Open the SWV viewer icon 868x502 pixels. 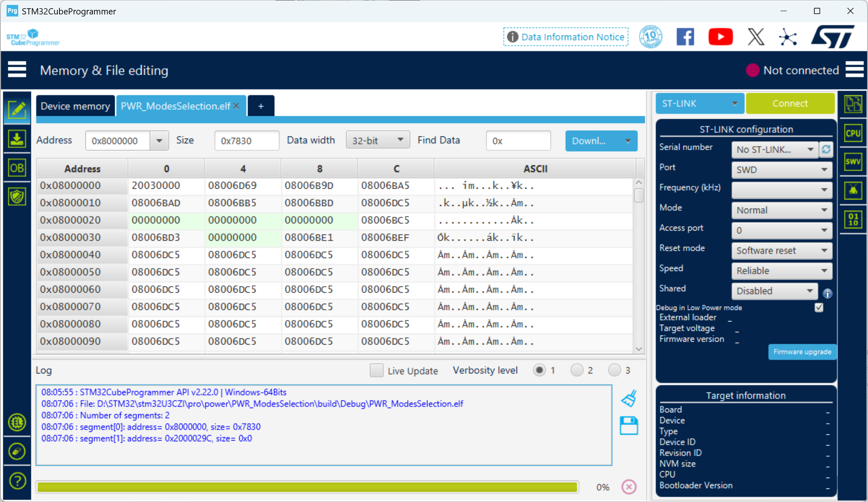coord(853,161)
